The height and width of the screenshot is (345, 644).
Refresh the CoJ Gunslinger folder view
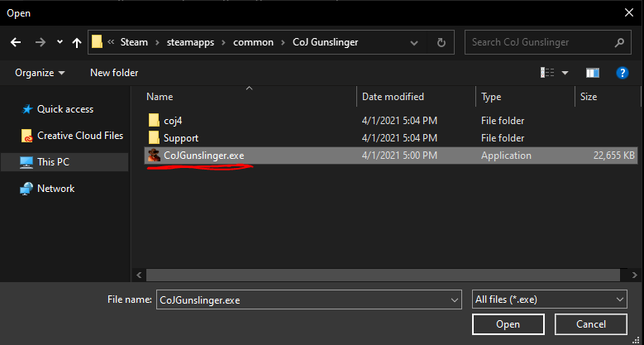(441, 42)
